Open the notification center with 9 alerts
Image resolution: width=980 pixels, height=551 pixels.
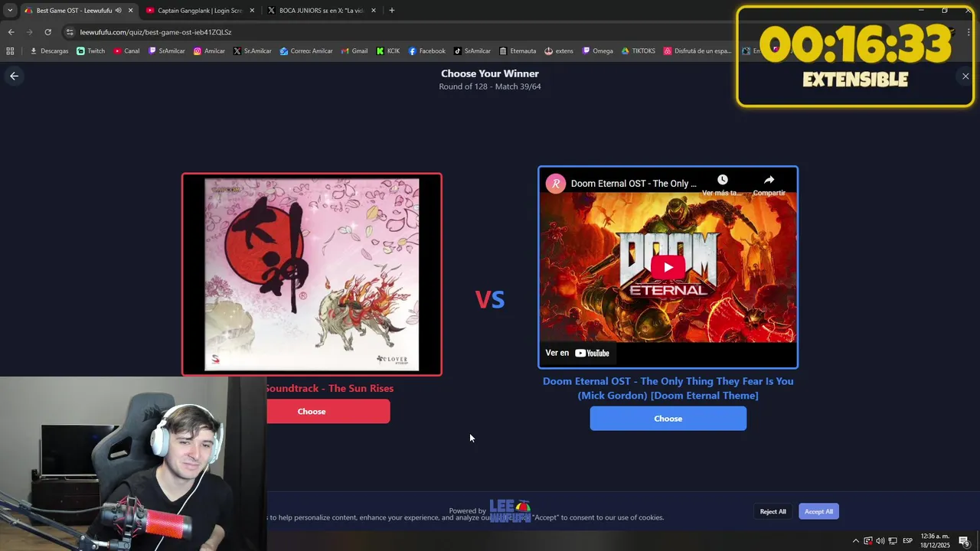click(x=964, y=541)
